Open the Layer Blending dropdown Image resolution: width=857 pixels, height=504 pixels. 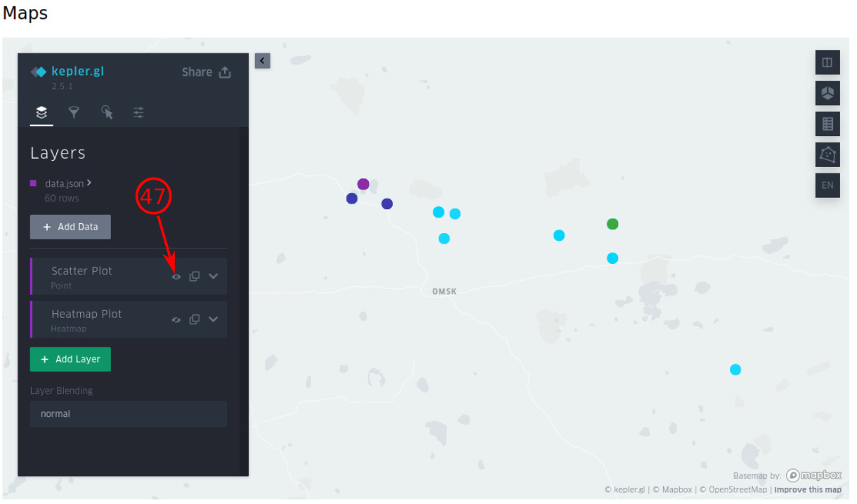[129, 414]
